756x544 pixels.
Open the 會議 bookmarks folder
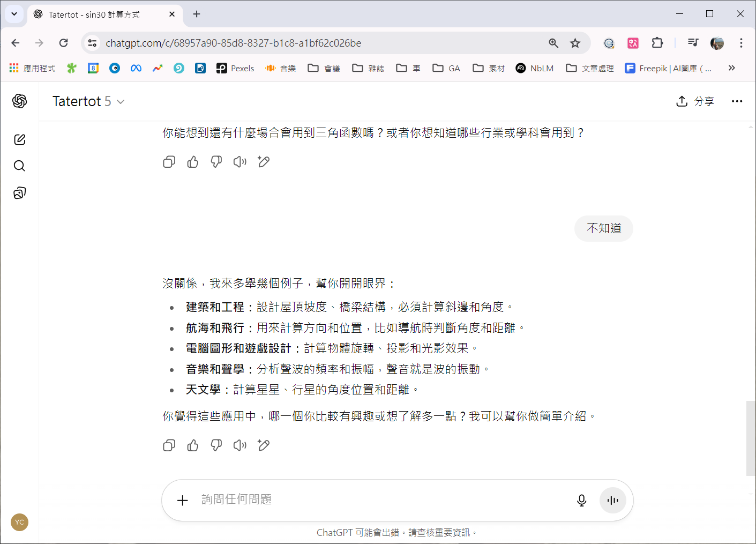tap(324, 68)
